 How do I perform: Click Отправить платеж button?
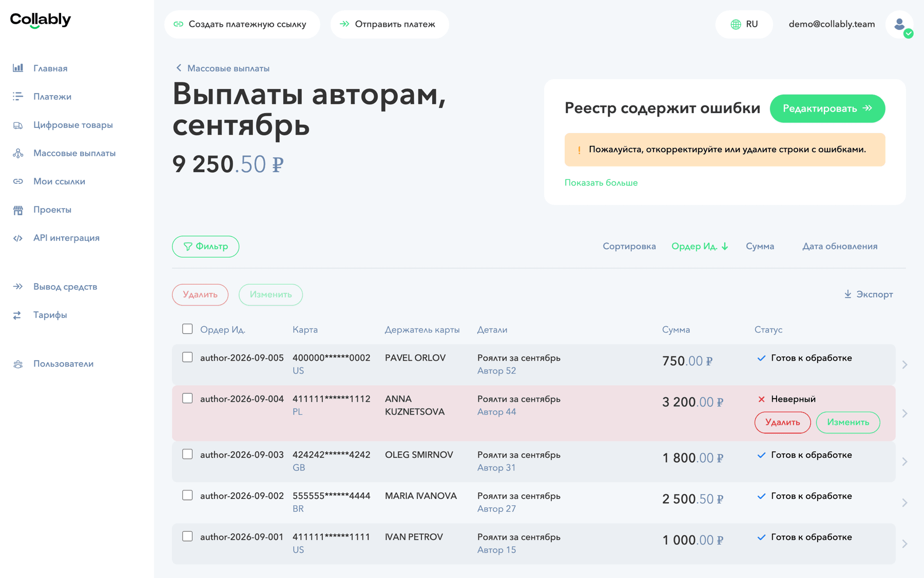(389, 24)
